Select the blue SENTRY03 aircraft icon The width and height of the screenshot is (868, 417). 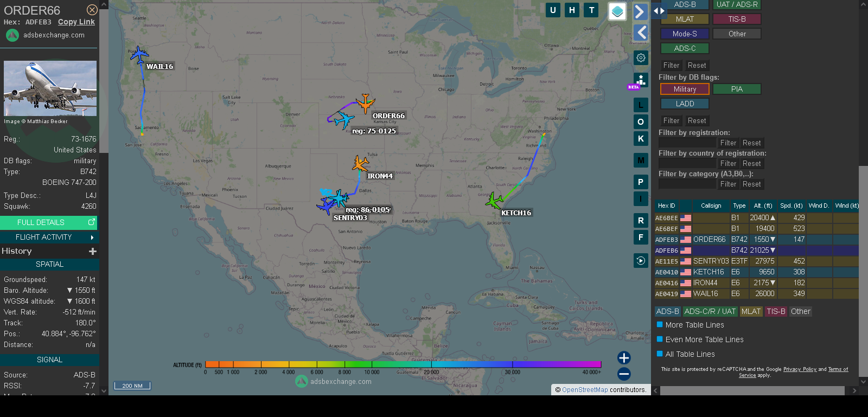[x=326, y=206]
